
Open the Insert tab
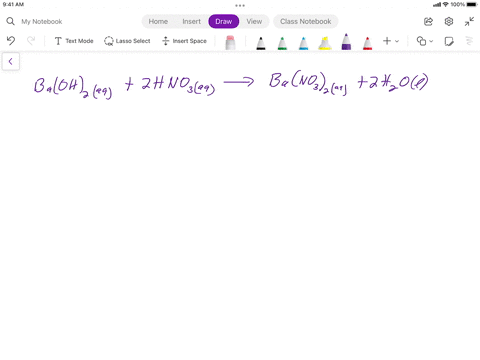pos(192,21)
